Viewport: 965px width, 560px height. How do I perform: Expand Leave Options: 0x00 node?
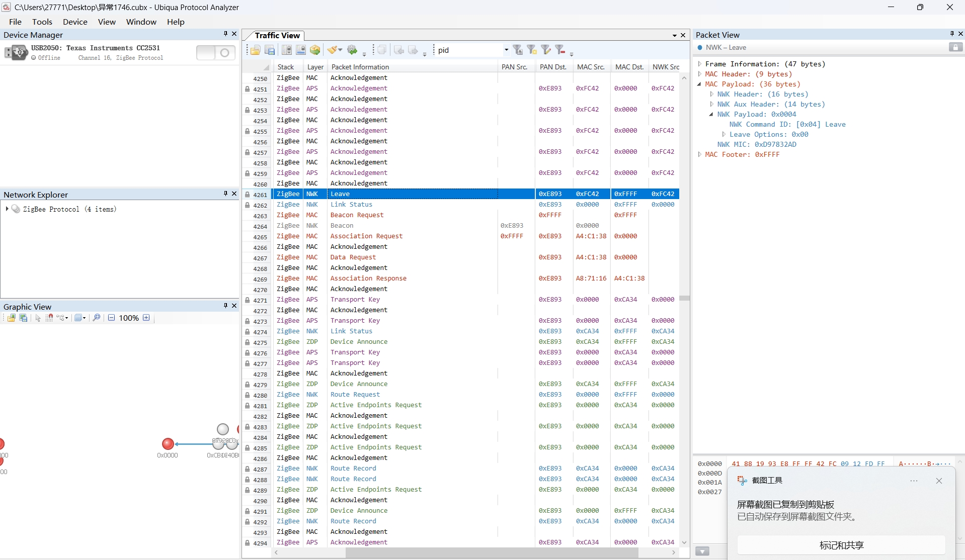[x=723, y=134]
